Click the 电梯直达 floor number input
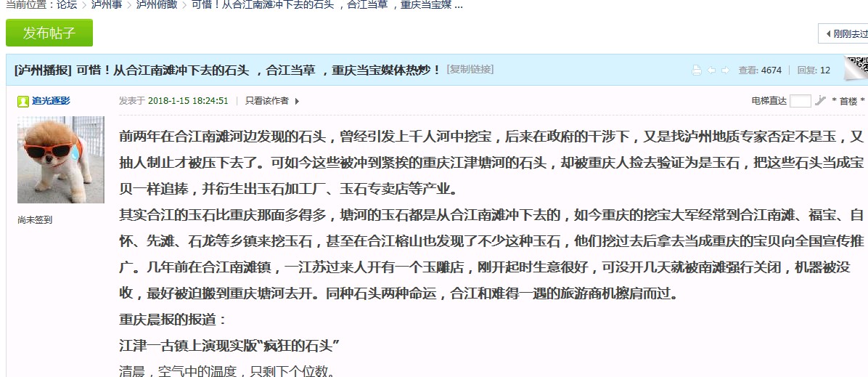Screen dimensions: 868x377 click(x=800, y=101)
